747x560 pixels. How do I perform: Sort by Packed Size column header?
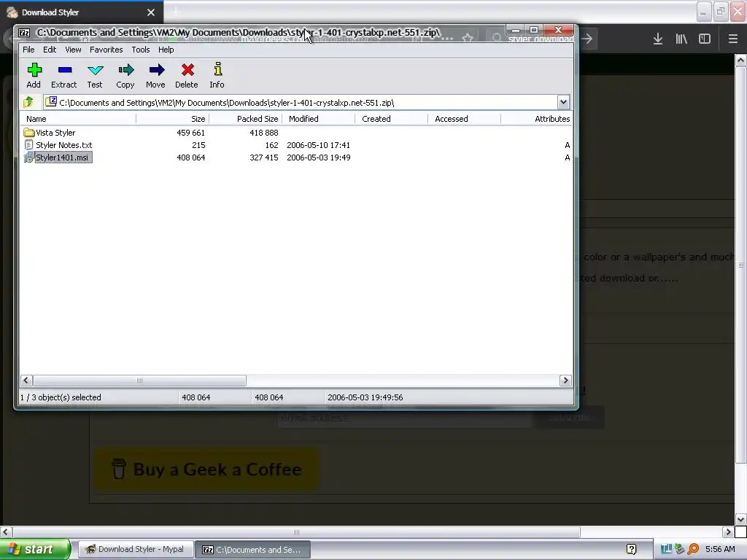pos(245,119)
